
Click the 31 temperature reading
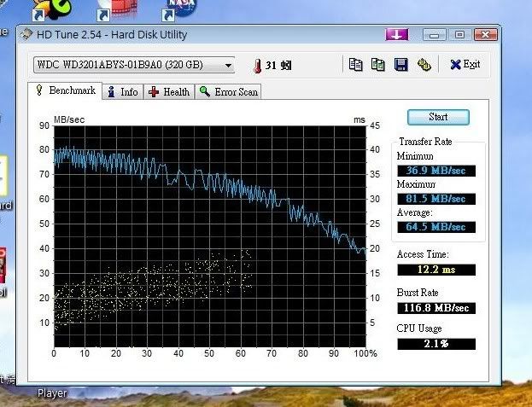[x=271, y=66]
